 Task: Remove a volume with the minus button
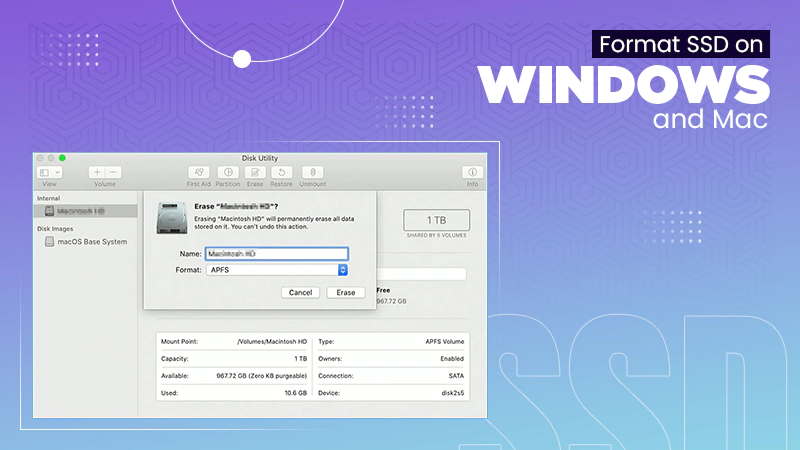(113, 172)
